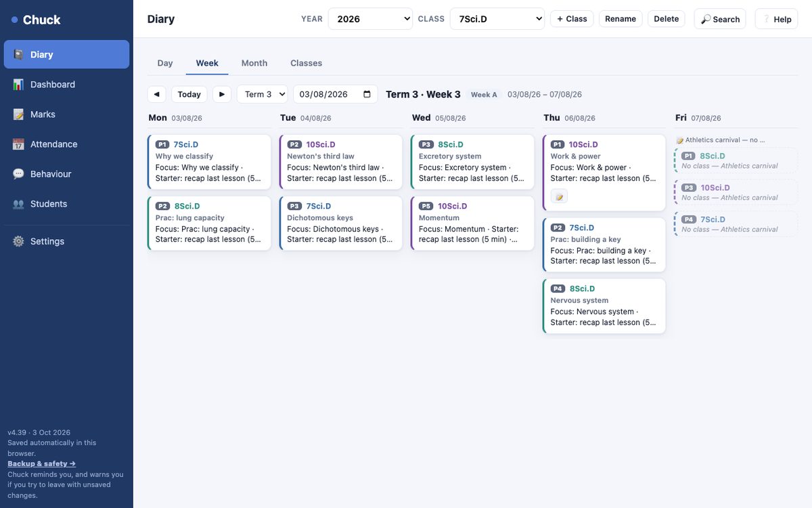Open the Students people icon

click(18, 204)
